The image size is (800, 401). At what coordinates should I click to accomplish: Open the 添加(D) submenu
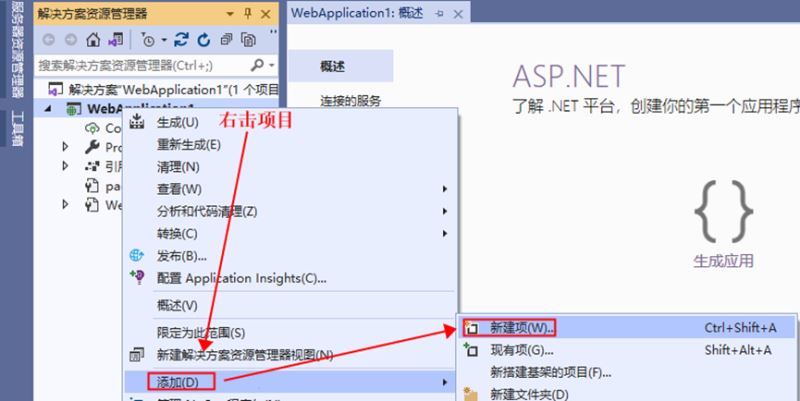click(291, 382)
